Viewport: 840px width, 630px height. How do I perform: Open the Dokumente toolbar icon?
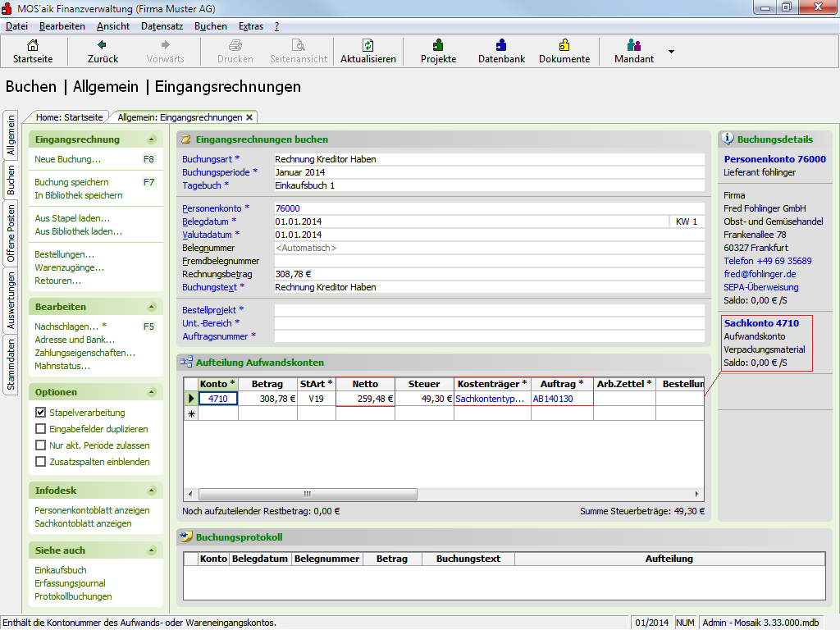click(x=564, y=45)
